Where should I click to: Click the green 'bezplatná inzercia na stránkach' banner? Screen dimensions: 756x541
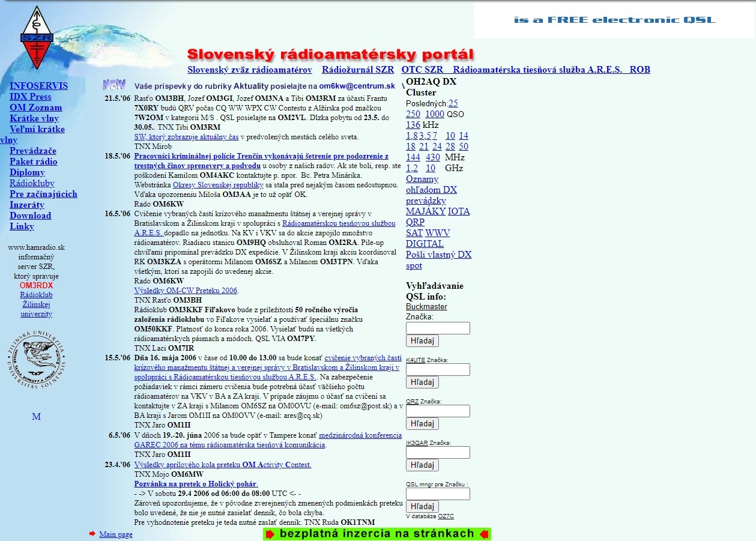(377, 534)
